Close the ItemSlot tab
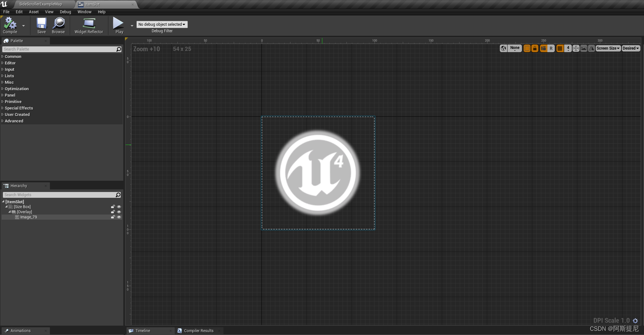Viewport: 644px width, 335px height. tap(133, 5)
